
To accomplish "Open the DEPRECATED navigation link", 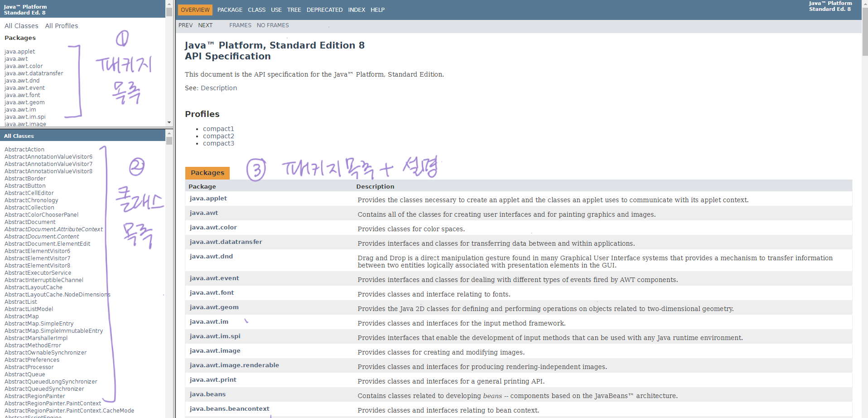I will click(324, 10).
